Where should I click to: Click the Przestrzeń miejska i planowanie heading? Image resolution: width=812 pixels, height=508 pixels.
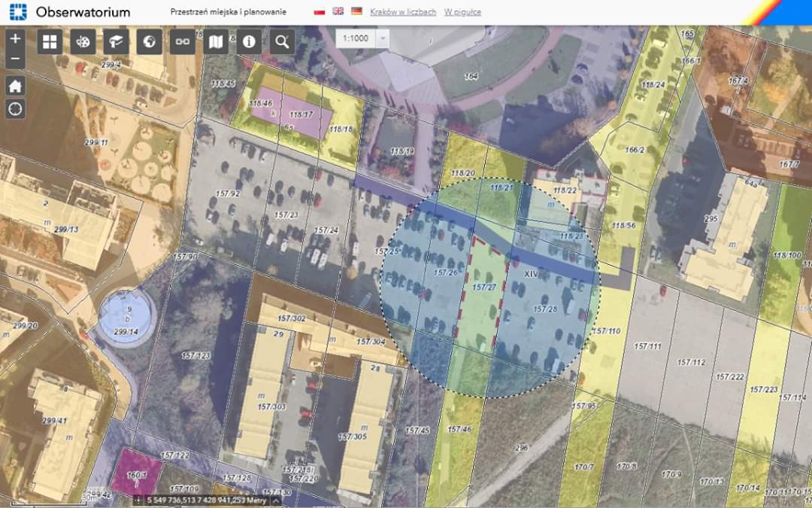point(229,11)
